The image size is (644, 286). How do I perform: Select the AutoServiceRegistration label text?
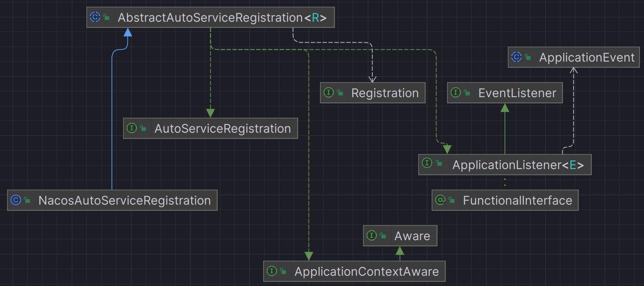[x=223, y=129]
